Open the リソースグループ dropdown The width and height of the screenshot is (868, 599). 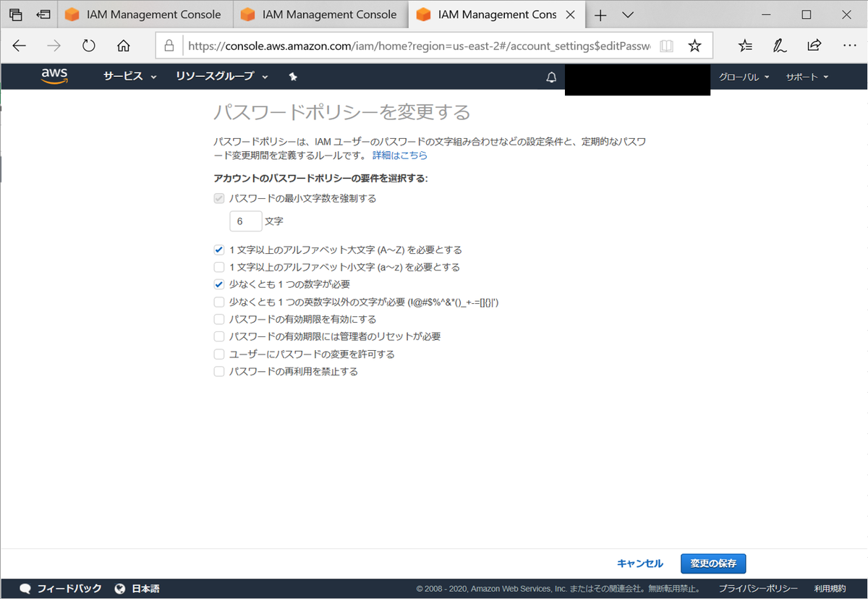point(215,76)
